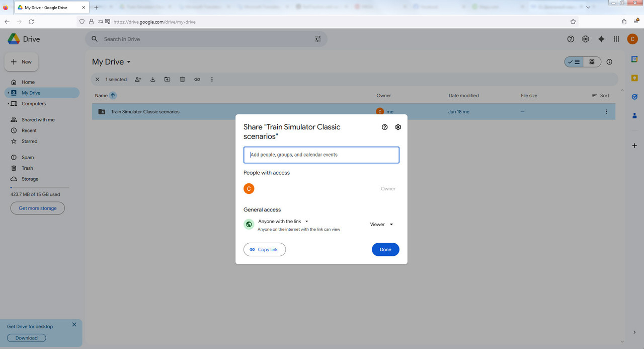Open Storage in the sidebar
The width and height of the screenshot is (644, 349).
click(x=30, y=179)
